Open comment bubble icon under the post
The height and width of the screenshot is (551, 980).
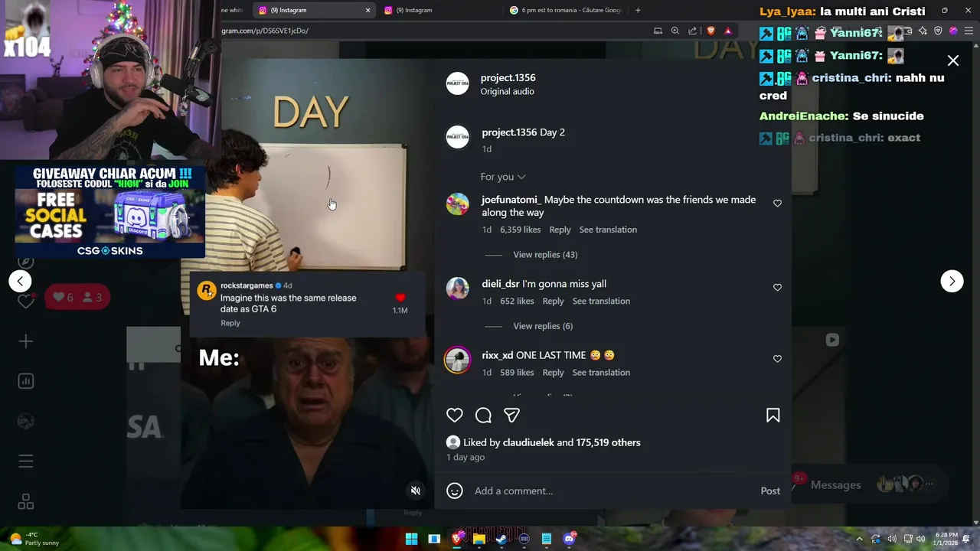click(x=483, y=415)
